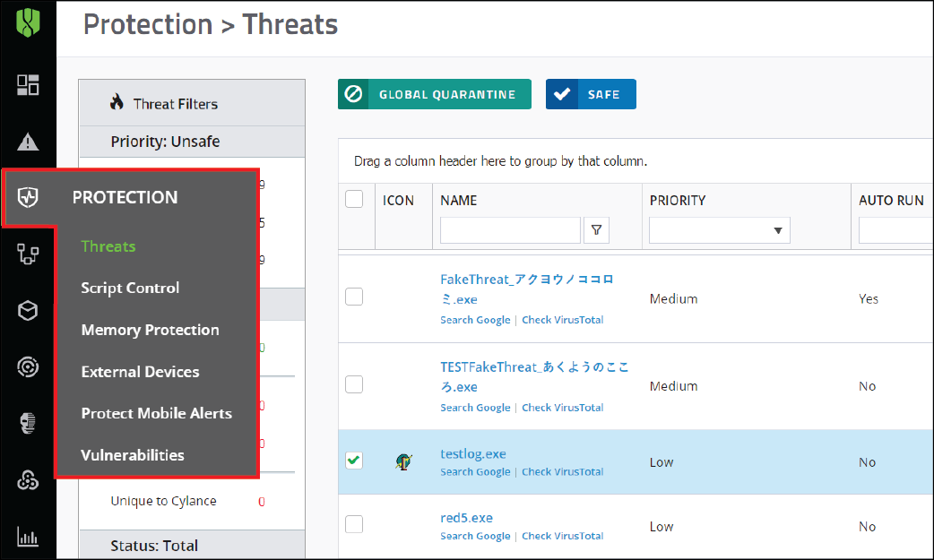Select Protect Mobile Alerts menu item
Screen dimensions: 934x560
157,413
